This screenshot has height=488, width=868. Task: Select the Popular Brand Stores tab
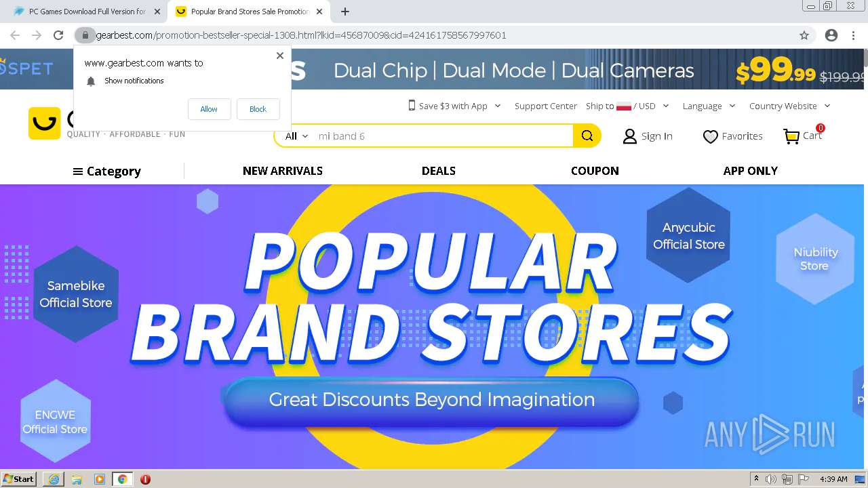point(248,12)
